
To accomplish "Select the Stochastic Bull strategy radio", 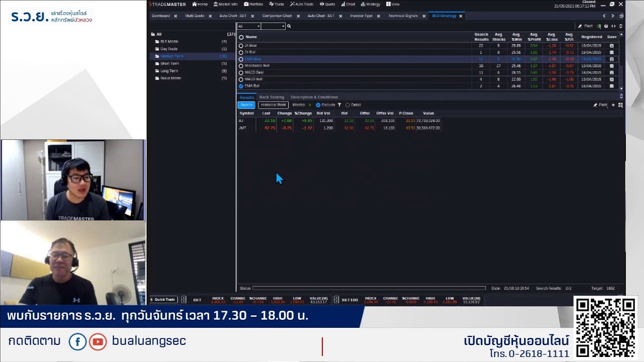I will pos(241,66).
